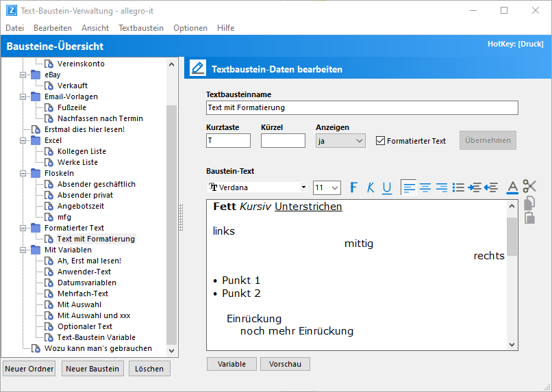Right-align the Baustein text
552x392 pixels.
[442, 187]
